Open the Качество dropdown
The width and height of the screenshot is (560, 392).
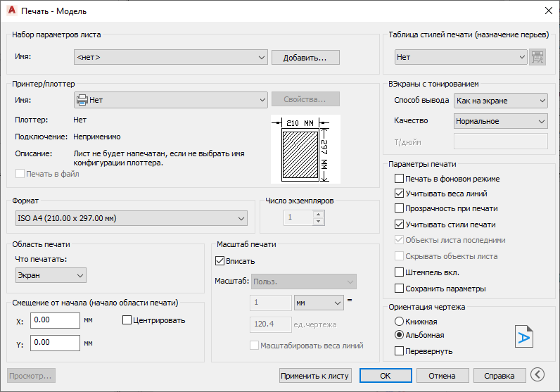[501, 121]
